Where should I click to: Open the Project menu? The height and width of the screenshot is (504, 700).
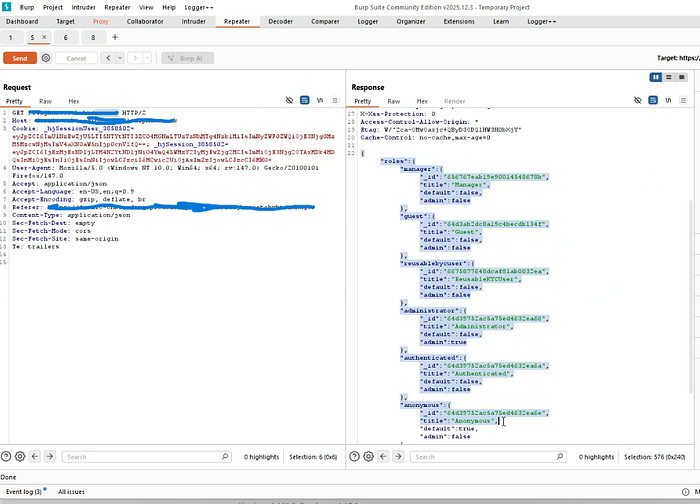[x=53, y=7]
